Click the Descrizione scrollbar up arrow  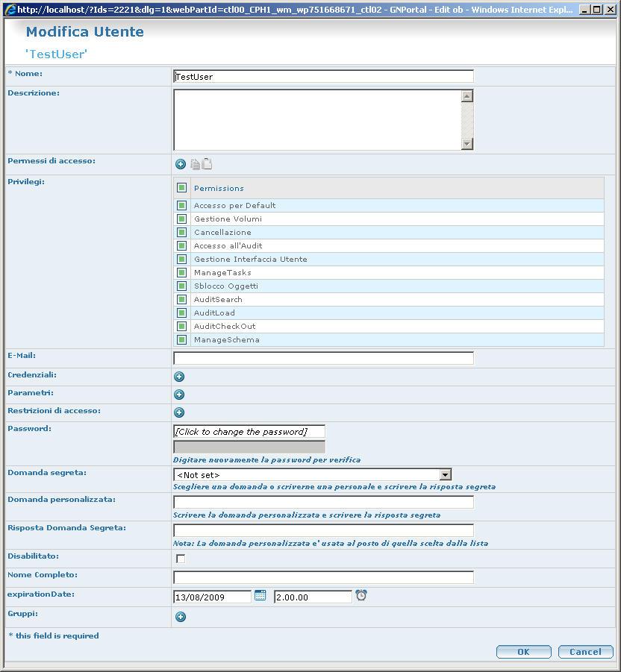pyautogui.click(x=467, y=96)
